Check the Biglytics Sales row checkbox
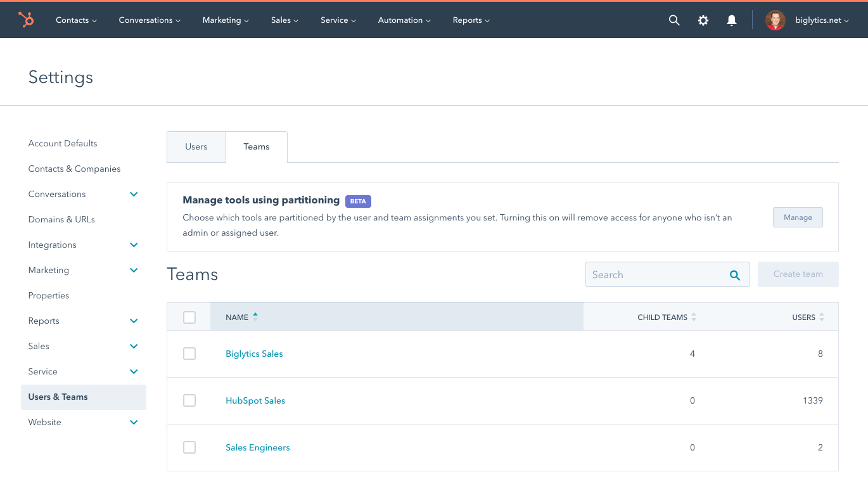 pos(189,354)
